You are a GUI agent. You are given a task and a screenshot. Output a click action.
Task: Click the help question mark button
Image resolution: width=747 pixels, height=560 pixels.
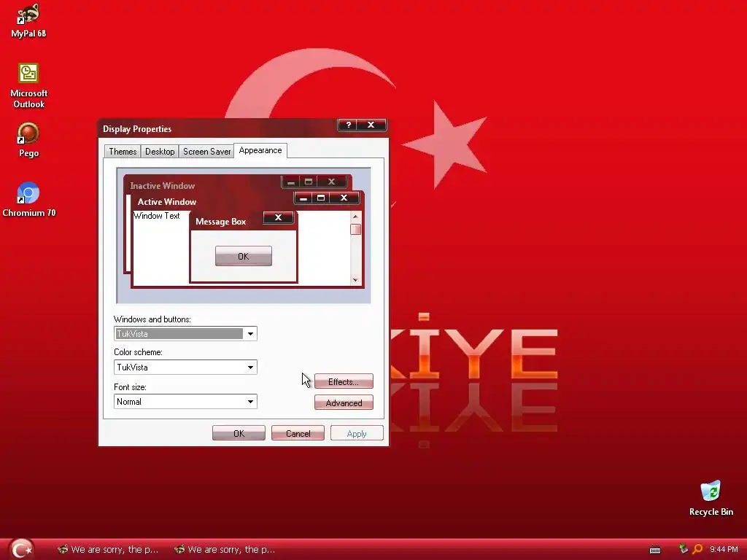[x=348, y=125]
